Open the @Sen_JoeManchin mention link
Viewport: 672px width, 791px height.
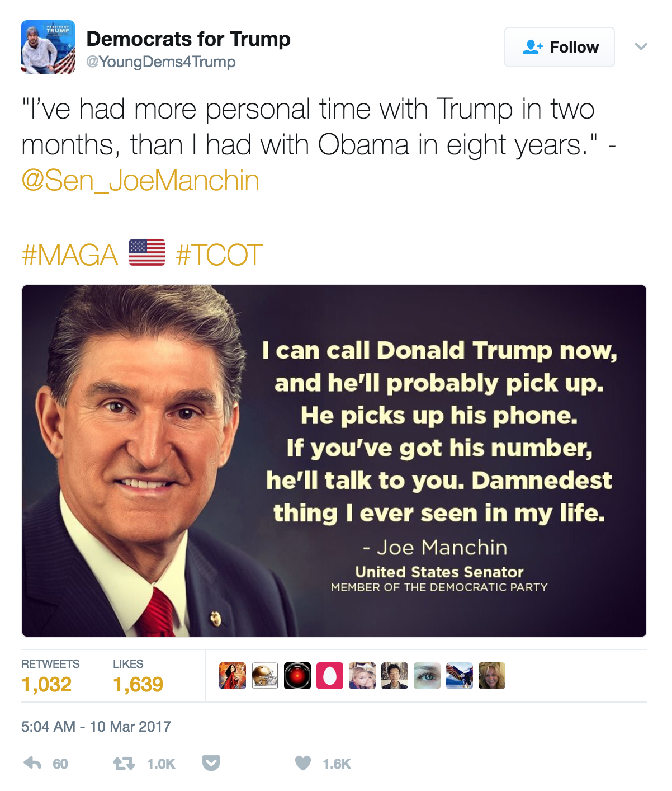pyautogui.click(x=140, y=181)
